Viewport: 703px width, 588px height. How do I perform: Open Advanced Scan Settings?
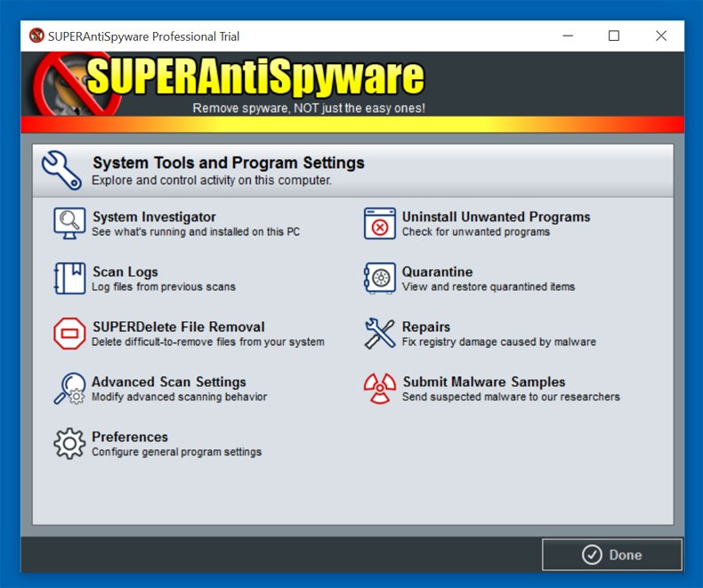[168, 382]
